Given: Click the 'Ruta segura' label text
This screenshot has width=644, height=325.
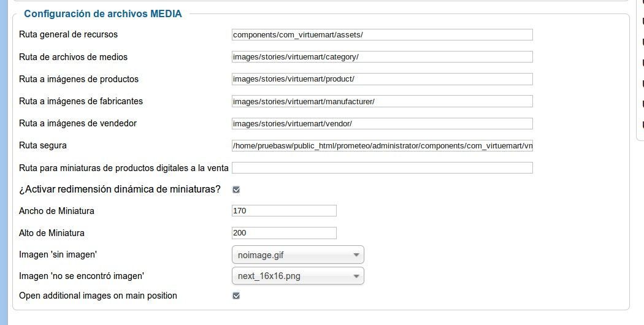Looking at the screenshot, I should (43, 145).
